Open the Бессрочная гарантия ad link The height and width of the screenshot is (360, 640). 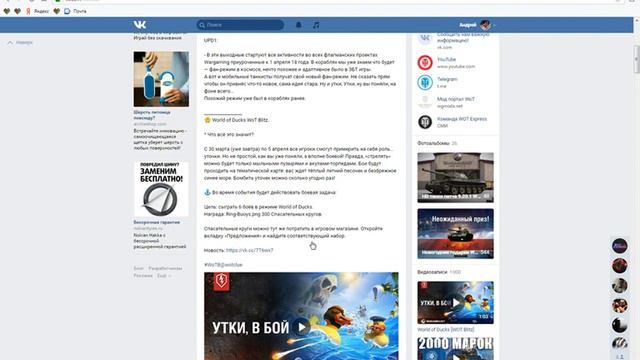pos(156,222)
